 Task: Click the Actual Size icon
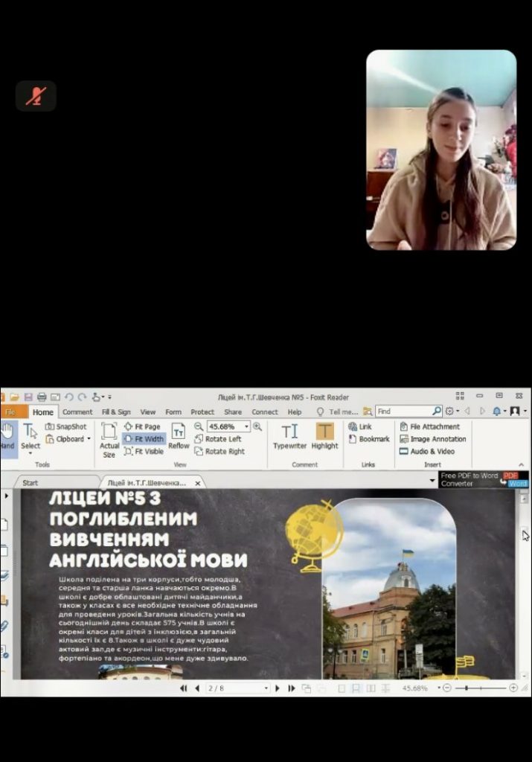pyautogui.click(x=109, y=439)
